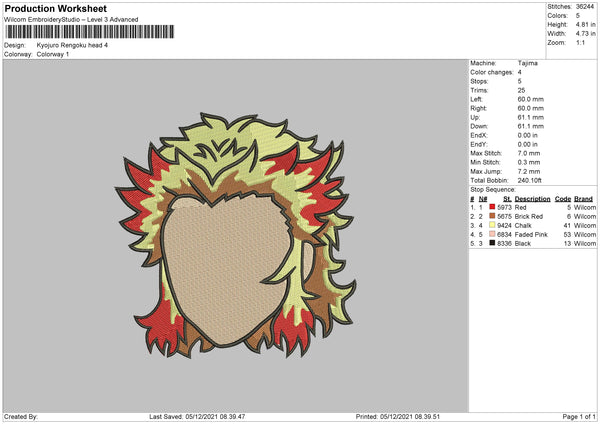
Task: Pick the Black thread color swatch
Action: [492, 243]
